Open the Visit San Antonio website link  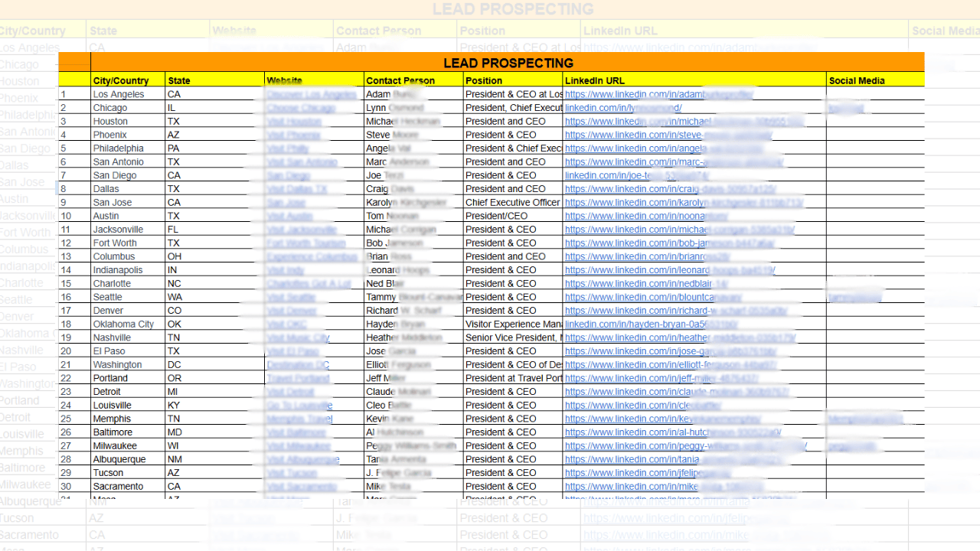302,161
